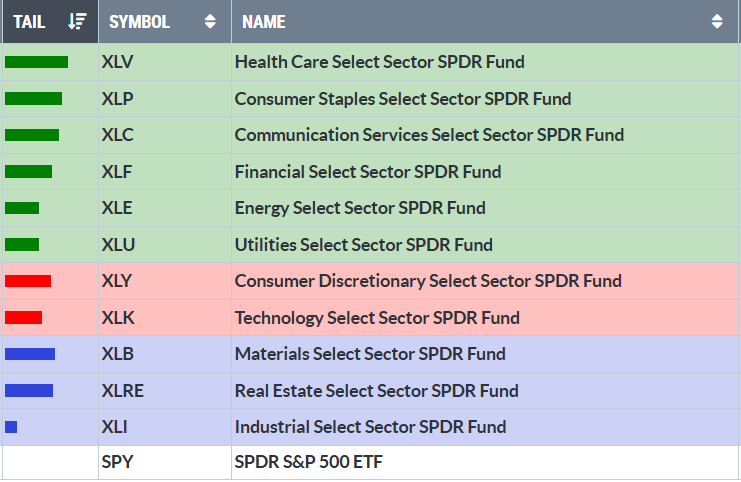Open Energy Select Sector SPDR Fund
The width and height of the screenshot is (741, 482).
click(360, 208)
